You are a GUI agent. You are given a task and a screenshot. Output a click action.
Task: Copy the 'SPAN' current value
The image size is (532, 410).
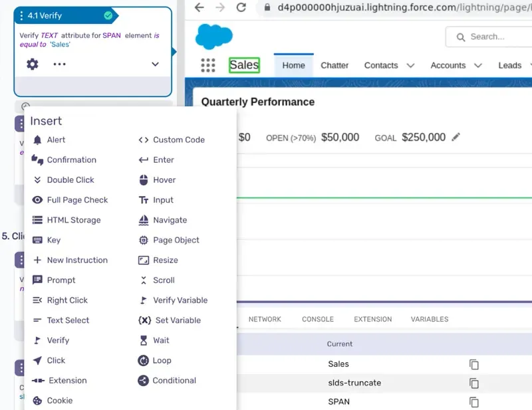coord(473,402)
